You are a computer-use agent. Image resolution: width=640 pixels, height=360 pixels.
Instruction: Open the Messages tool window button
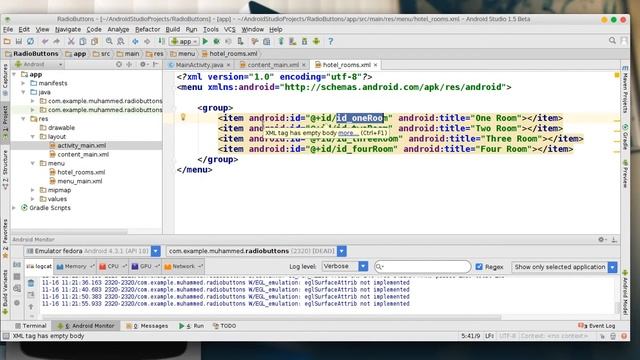point(147,326)
